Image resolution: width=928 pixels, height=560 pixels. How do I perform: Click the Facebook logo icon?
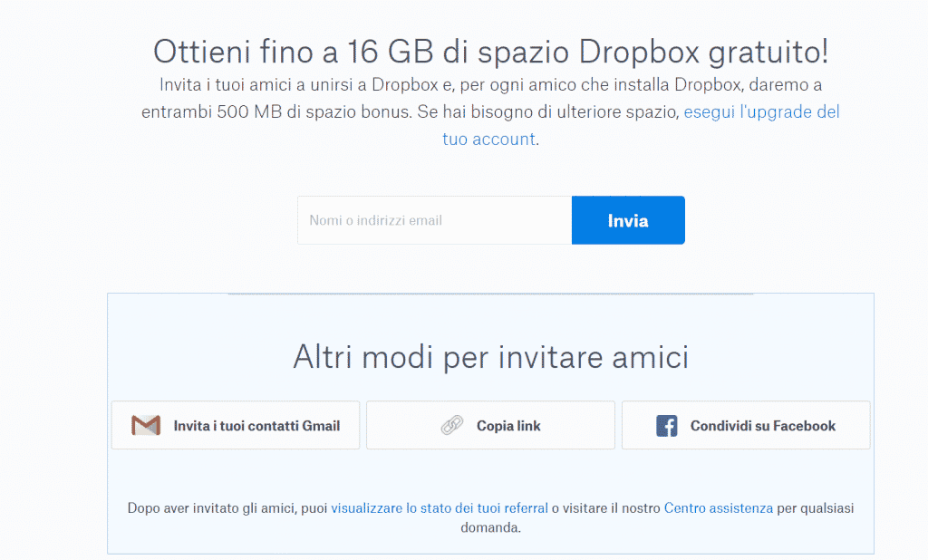tap(666, 426)
